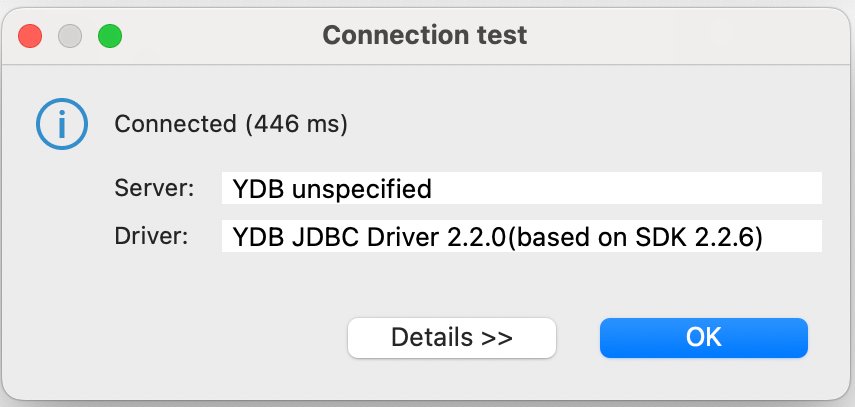Expand connection info with Details button
The width and height of the screenshot is (855, 407).
coord(451,338)
